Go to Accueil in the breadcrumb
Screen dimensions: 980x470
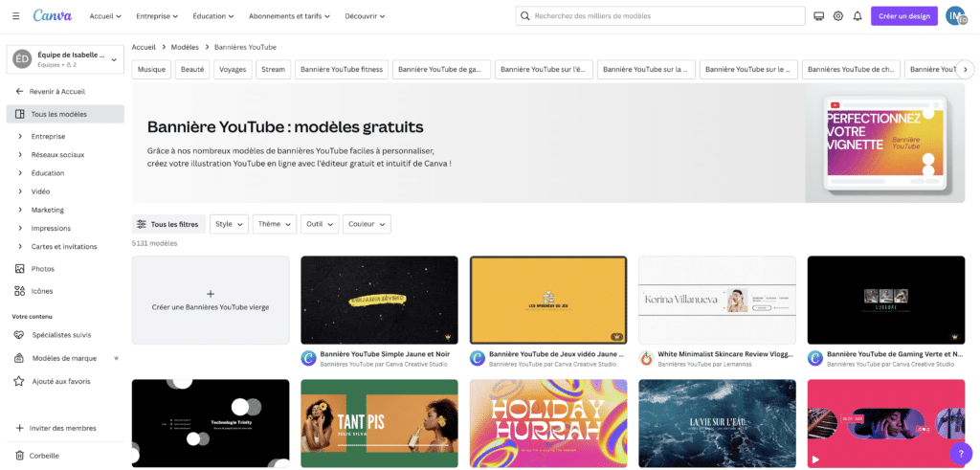click(x=144, y=47)
